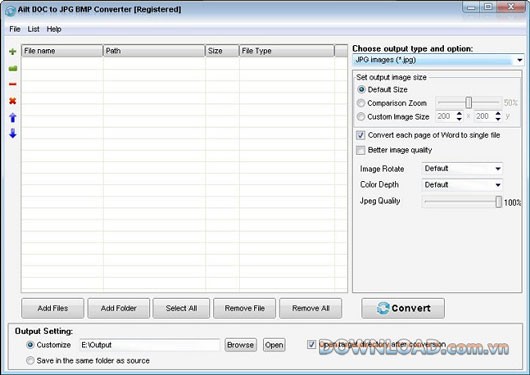Select the Comparison Zoom option

coord(361,103)
